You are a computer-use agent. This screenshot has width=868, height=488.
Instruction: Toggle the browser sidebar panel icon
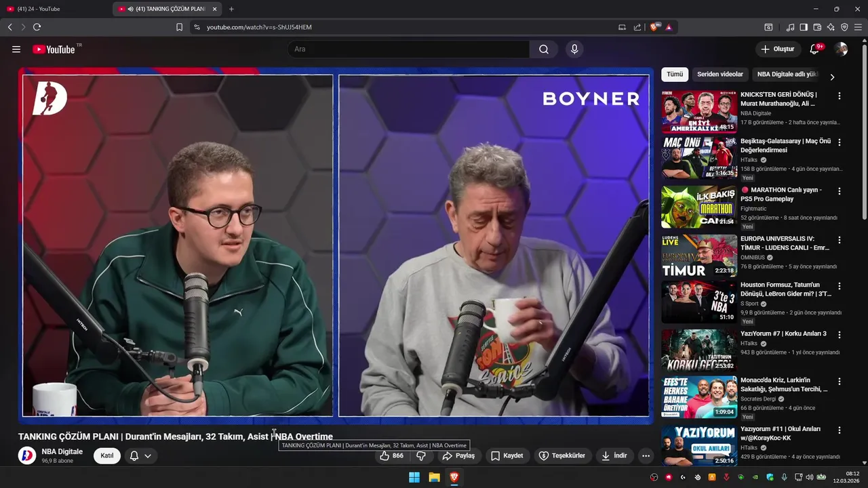click(x=804, y=27)
